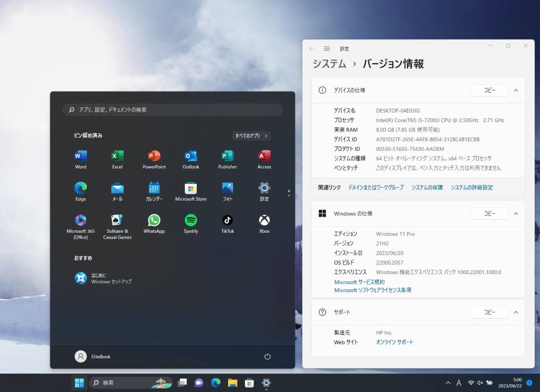
Task: Open Word from pinned apps
Action: [81, 159]
